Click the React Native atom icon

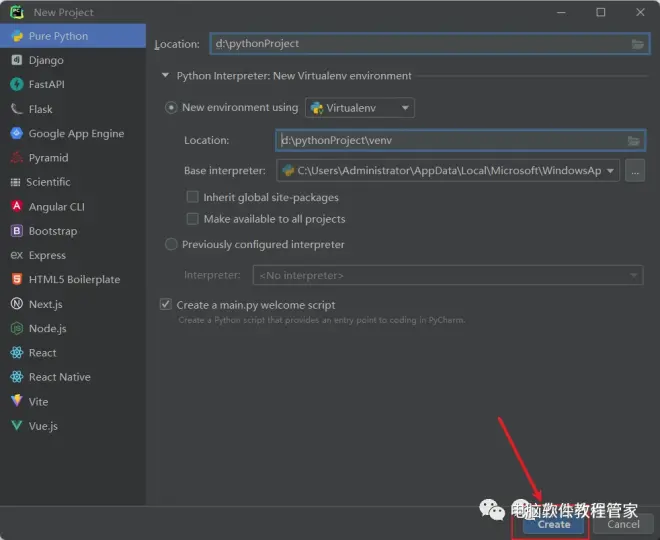pyautogui.click(x=17, y=377)
